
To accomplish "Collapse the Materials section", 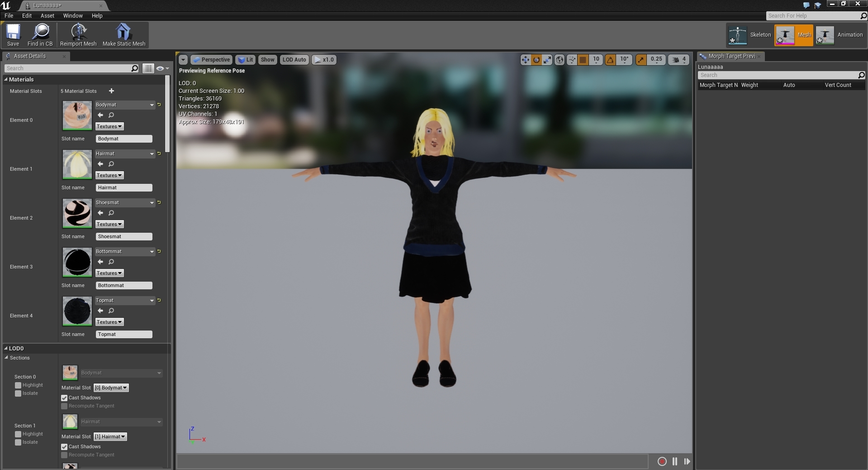I will 6,79.
